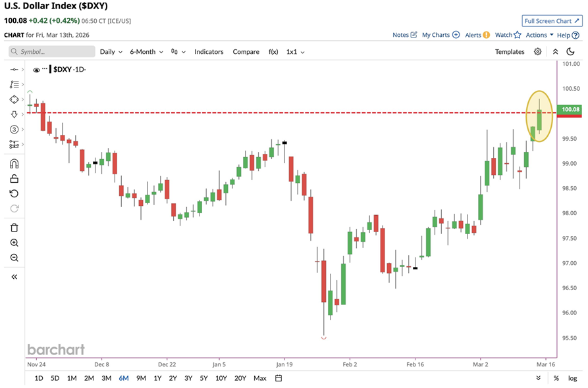This screenshot has width=588, height=388.
Task: Open the Indicators panel
Action: point(208,51)
